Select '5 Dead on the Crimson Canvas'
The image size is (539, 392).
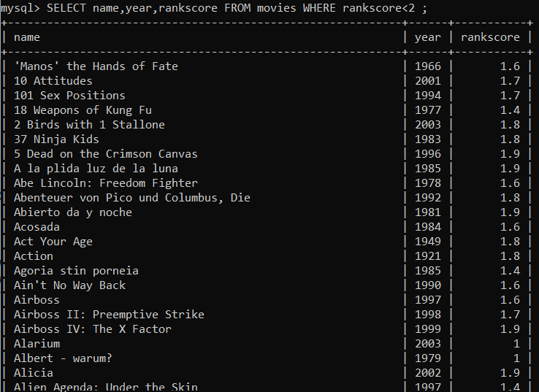point(105,153)
